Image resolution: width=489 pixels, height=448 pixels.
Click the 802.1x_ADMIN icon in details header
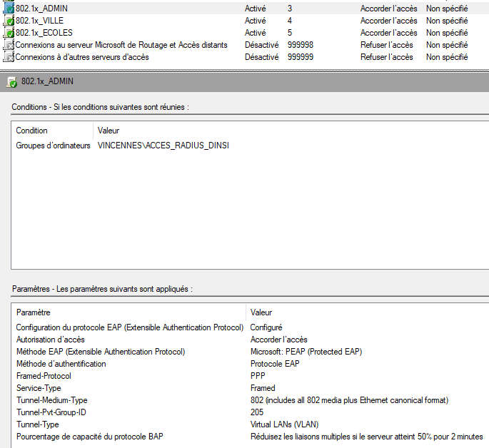pos(12,82)
